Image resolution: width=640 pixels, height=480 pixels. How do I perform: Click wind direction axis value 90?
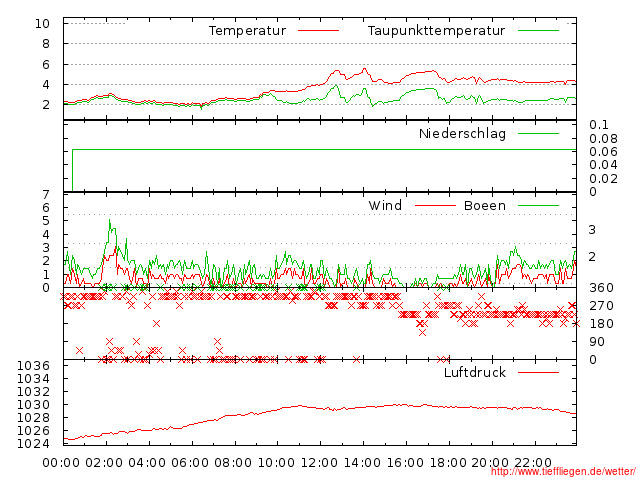[x=597, y=342]
